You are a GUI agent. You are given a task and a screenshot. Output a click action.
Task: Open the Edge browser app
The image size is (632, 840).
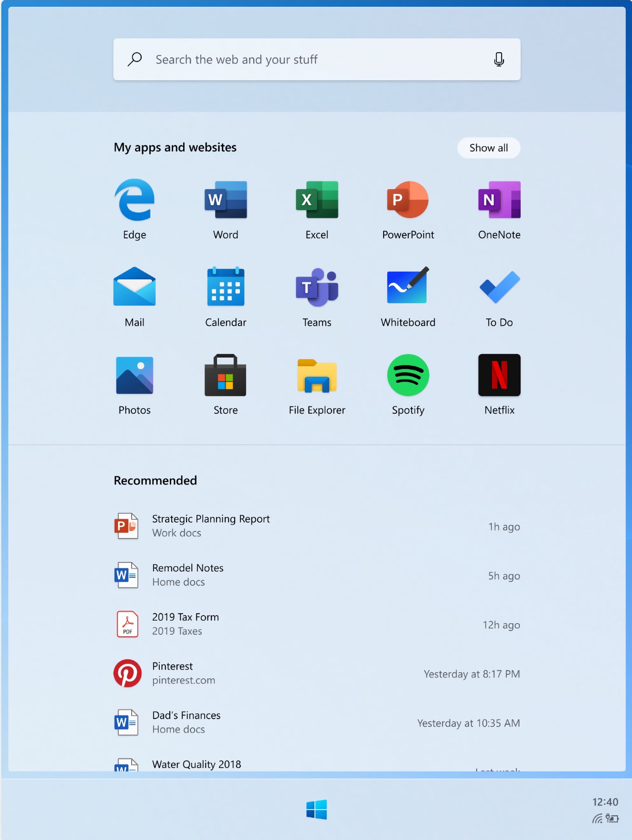[135, 200]
